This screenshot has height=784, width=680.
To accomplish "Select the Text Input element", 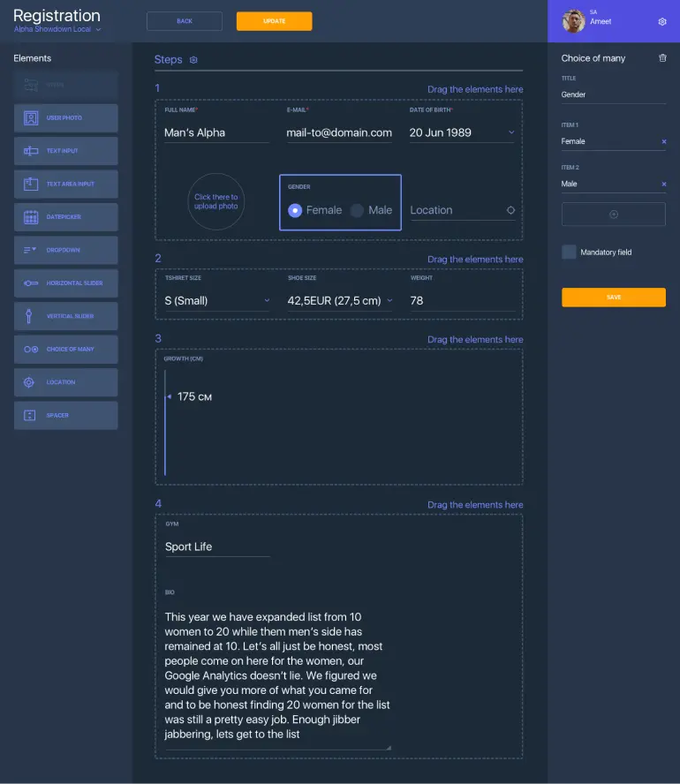I will coord(65,151).
